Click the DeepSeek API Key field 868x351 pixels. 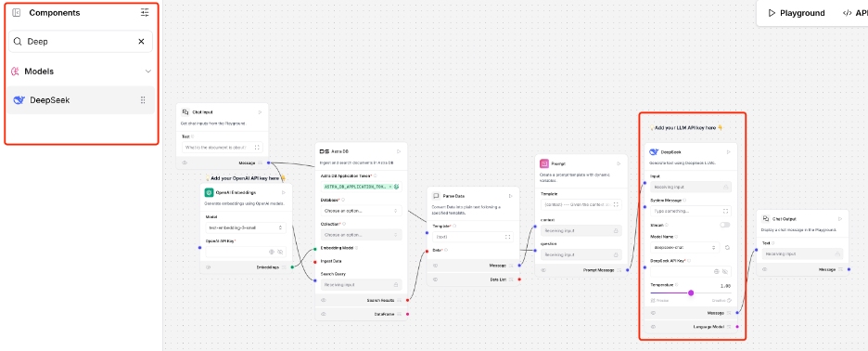click(x=691, y=272)
